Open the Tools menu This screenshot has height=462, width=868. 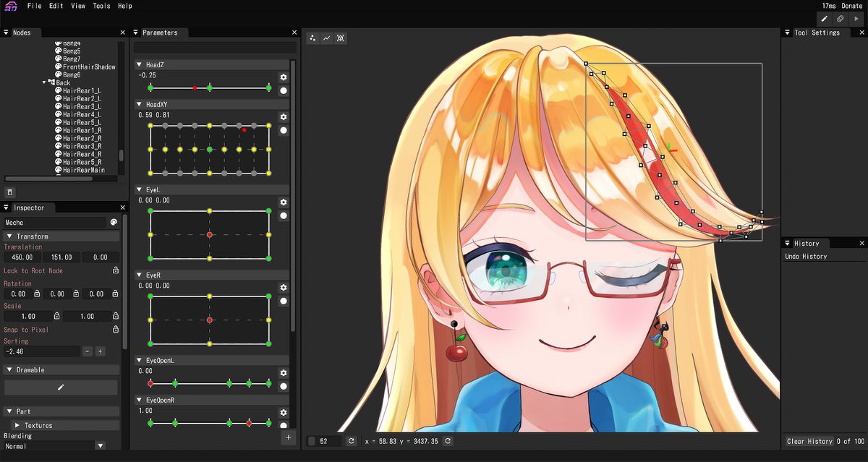[x=101, y=6]
